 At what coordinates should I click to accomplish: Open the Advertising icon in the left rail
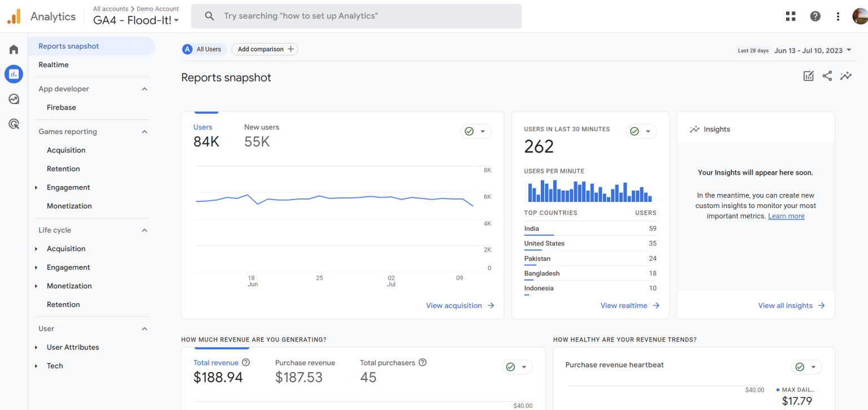pyautogui.click(x=14, y=123)
